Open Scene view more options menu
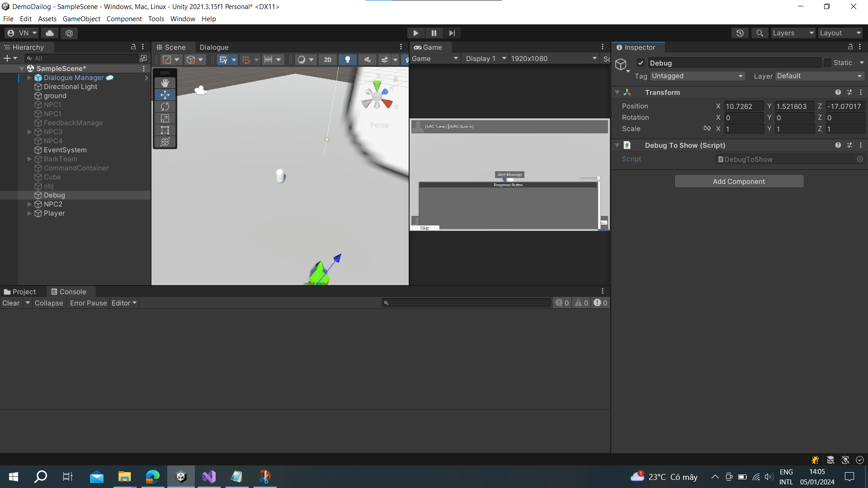Viewport: 868px width, 488px height. point(401,47)
